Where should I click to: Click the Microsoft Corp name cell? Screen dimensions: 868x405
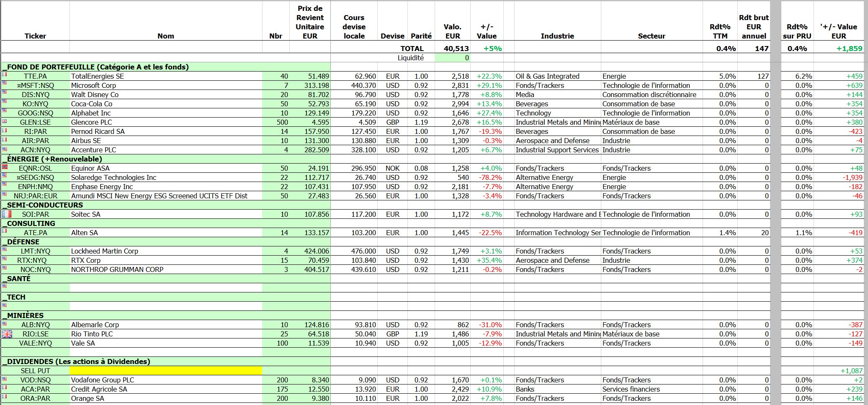166,85
